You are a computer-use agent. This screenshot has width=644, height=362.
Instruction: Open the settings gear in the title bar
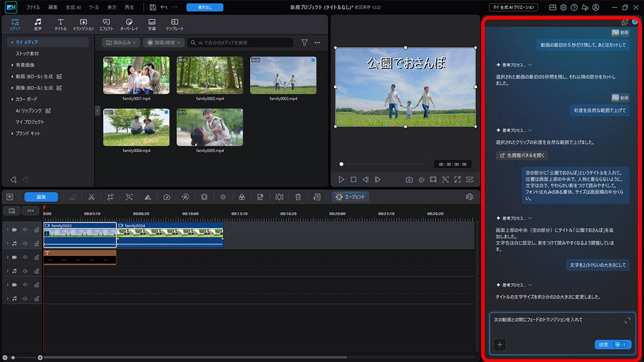click(x=563, y=7)
